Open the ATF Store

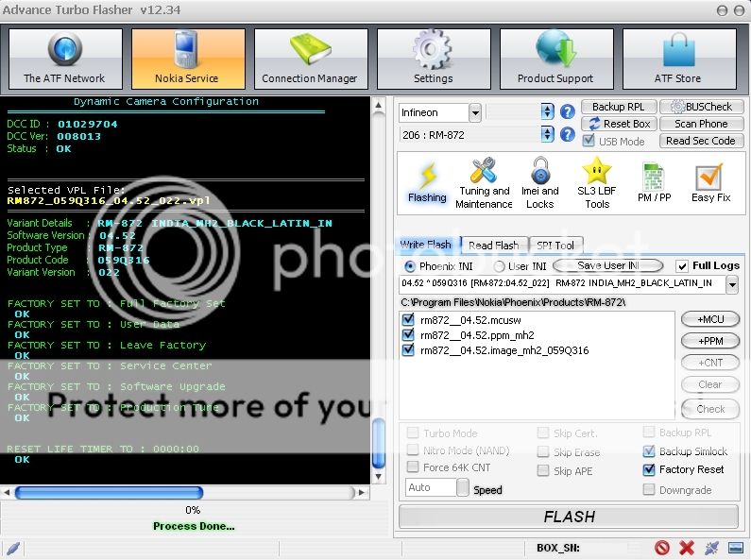point(679,59)
